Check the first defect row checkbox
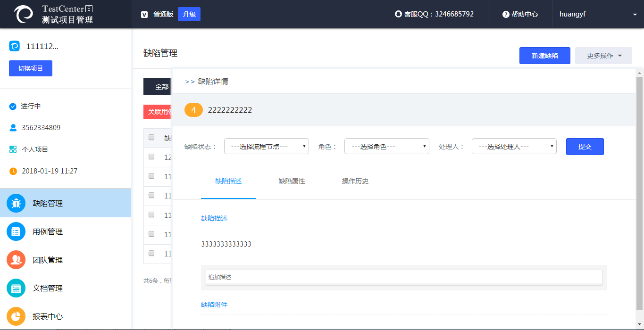644x330 pixels. coord(151,157)
